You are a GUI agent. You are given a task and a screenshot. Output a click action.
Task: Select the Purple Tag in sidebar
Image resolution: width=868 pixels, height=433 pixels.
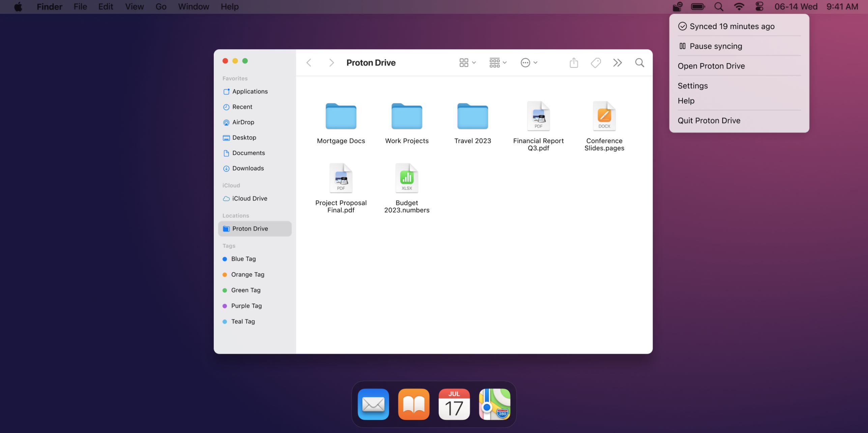click(x=246, y=306)
